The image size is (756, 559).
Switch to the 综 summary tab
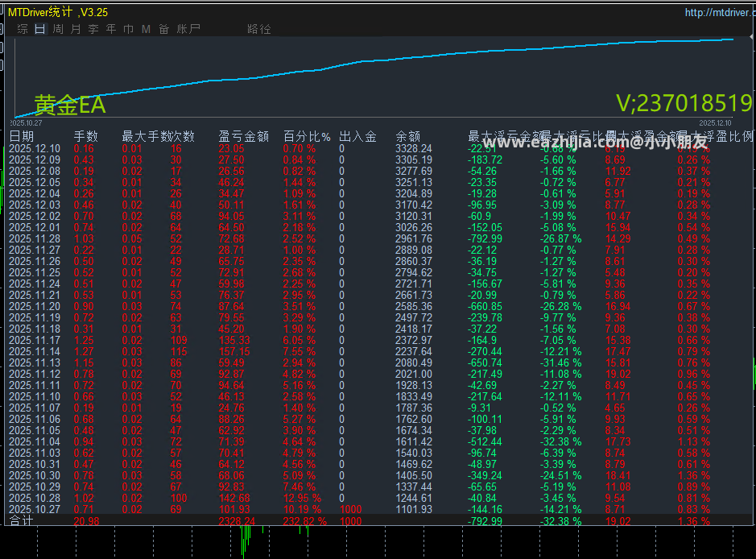[x=23, y=29]
